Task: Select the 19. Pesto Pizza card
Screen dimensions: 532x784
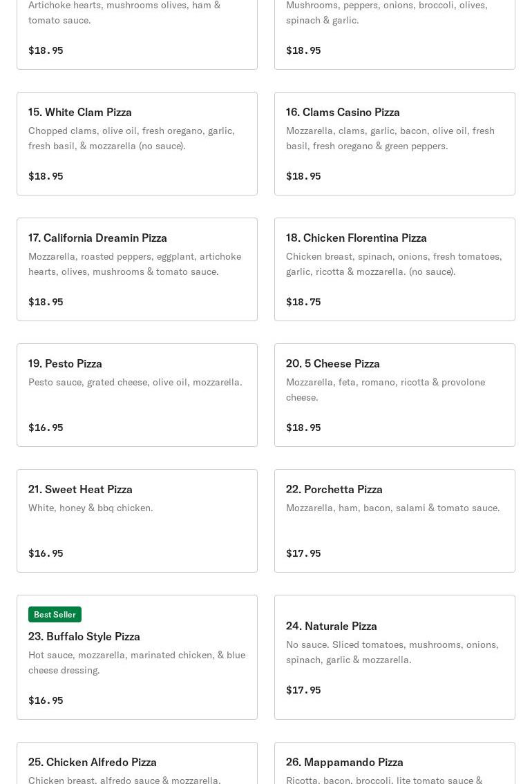Action: pos(137,395)
